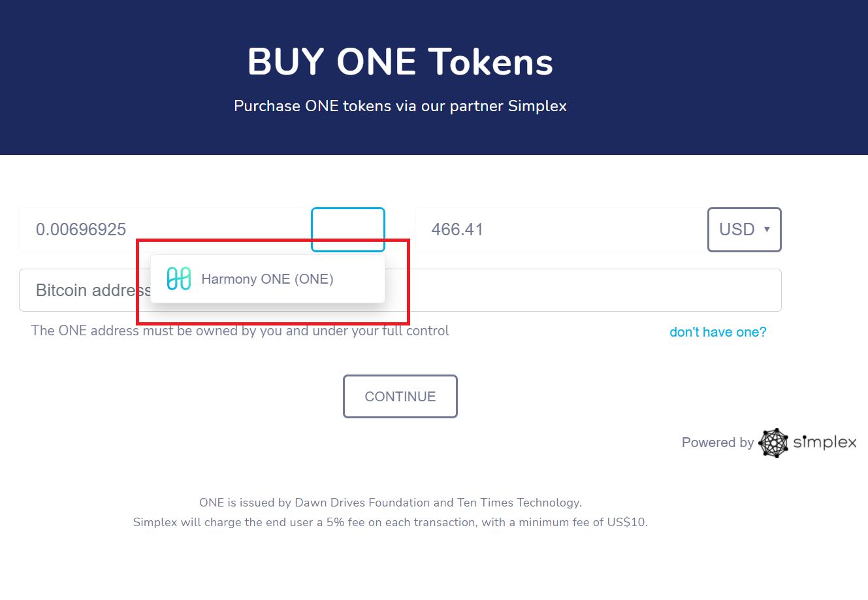Focus the fiat amount field showing 466.41

pos(562,229)
